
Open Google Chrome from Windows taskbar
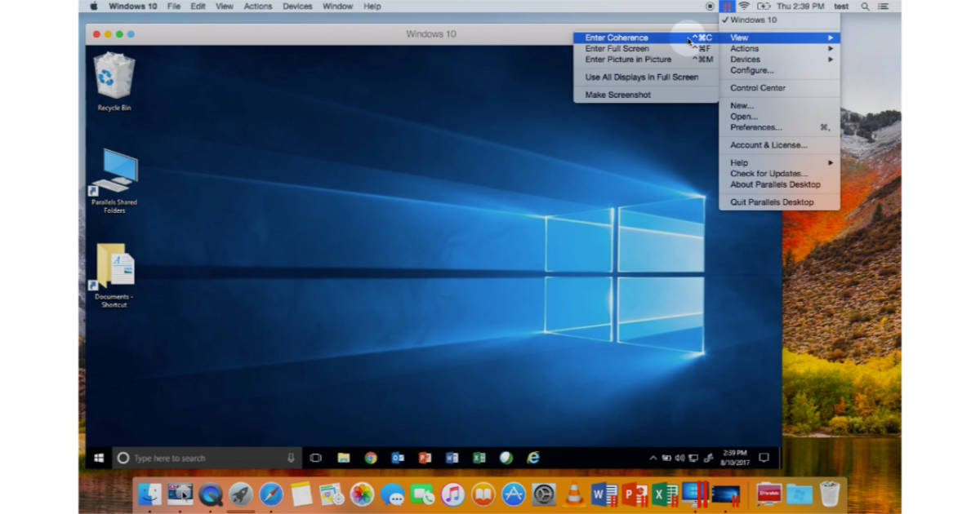click(369, 457)
